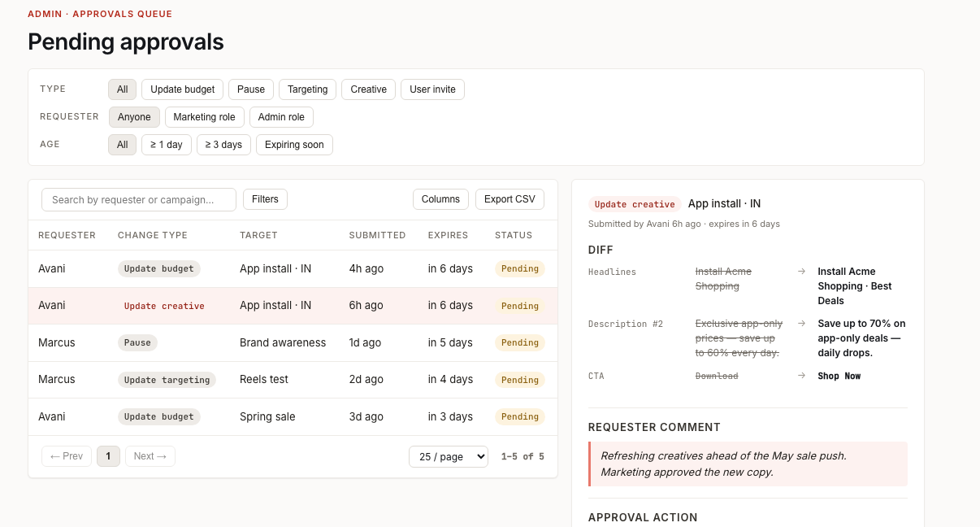This screenshot has width=980, height=527.
Task: Sort by Status column header
Action: pos(514,235)
